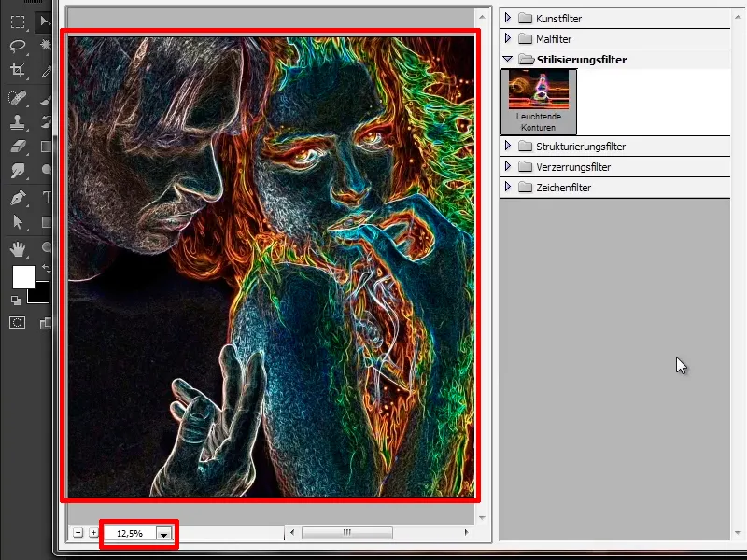Open the black background color swatch
Image resolution: width=747 pixels, height=560 pixels.
click(x=41, y=295)
